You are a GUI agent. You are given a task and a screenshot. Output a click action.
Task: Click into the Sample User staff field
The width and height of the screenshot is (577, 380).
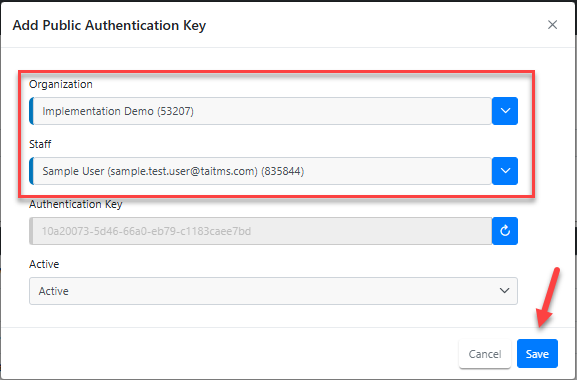(x=261, y=171)
